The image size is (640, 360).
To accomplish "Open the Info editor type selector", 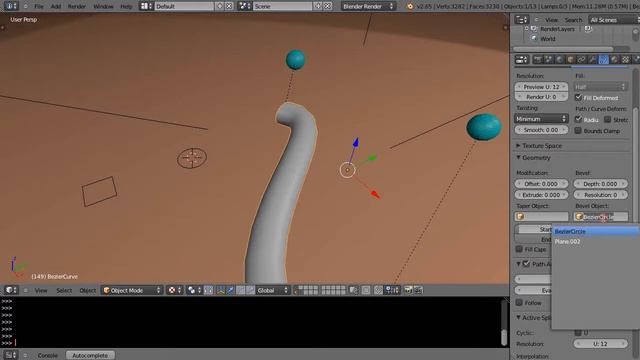I will point(11,6).
